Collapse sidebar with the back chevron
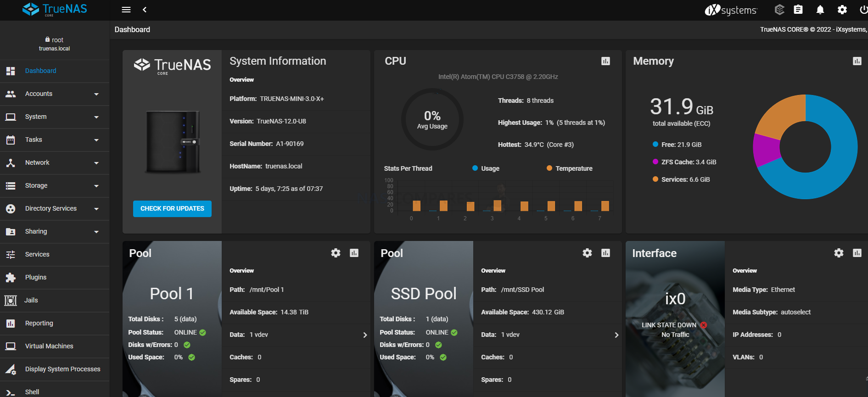Image resolution: width=868 pixels, height=397 pixels. pos(145,10)
